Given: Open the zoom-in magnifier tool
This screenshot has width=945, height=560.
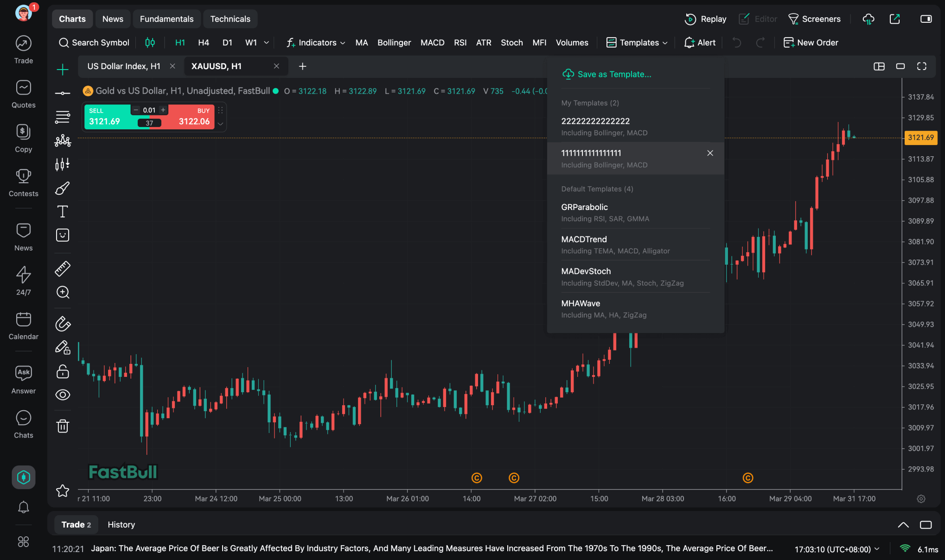Looking at the screenshot, I should click(x=63, y=292).
